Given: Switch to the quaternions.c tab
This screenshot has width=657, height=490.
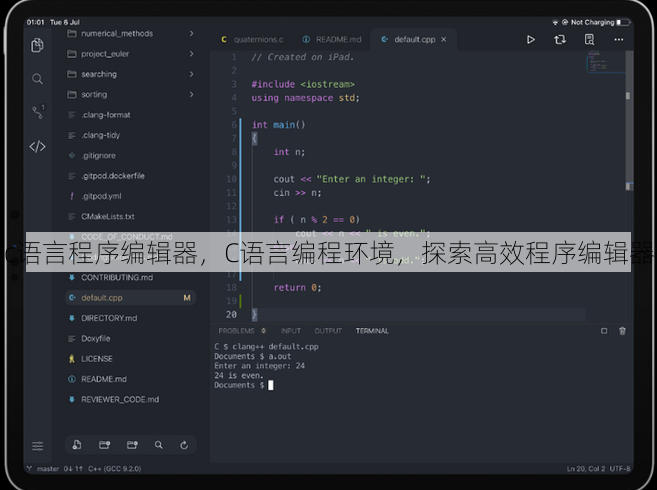Looking at the screenshot, I should [252, 39].
